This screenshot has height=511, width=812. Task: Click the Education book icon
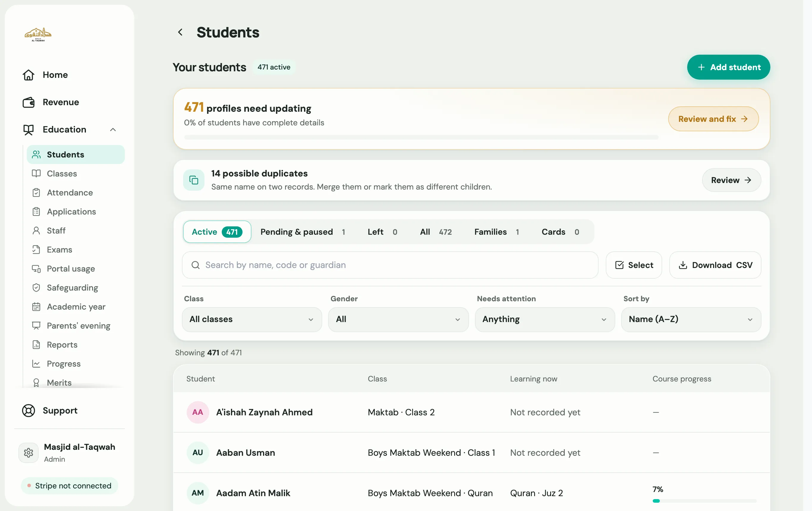(29, 130)
